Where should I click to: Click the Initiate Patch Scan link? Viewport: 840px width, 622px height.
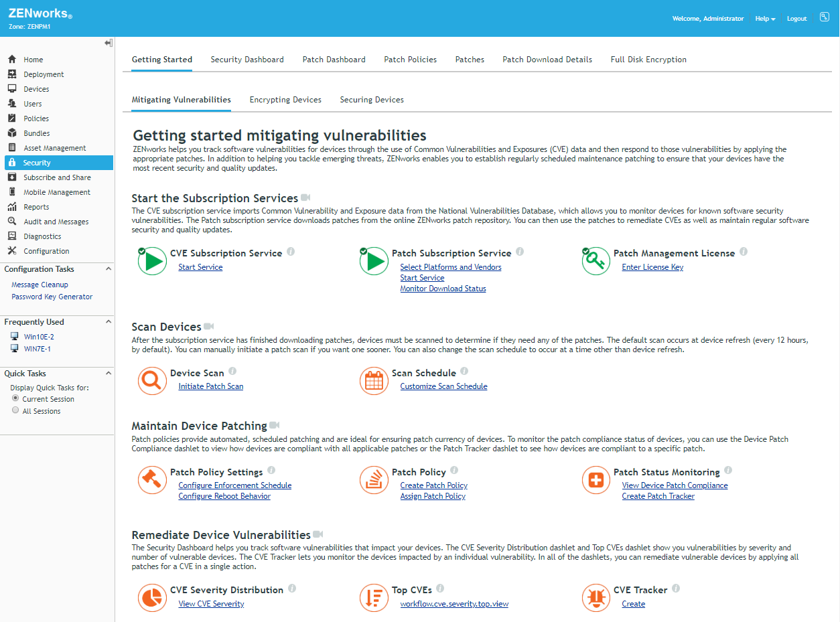(211, 386)
